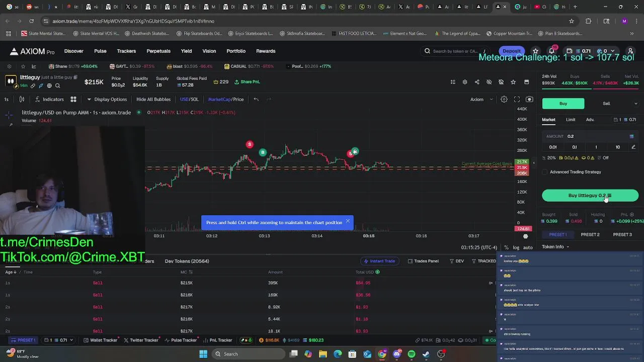Open the chart layout grid icon
Screen dimensions: 644x362
(x=73, y=100)
